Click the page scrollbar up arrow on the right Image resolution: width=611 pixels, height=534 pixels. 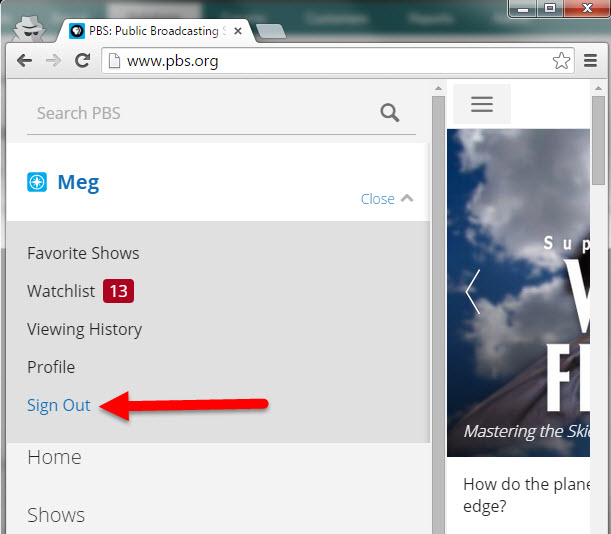pos(599,88)
